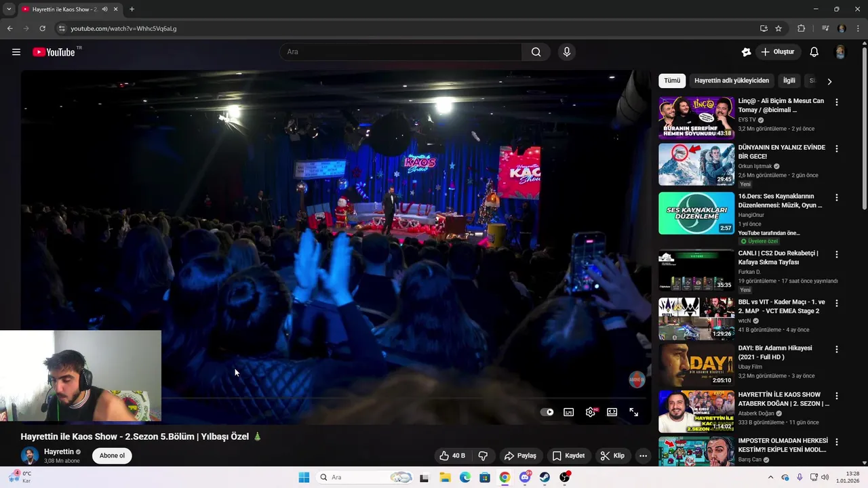The height and width of the screenshot is (488, 868).
Task: Open Windows Start menu
Action: click(304, 478)
